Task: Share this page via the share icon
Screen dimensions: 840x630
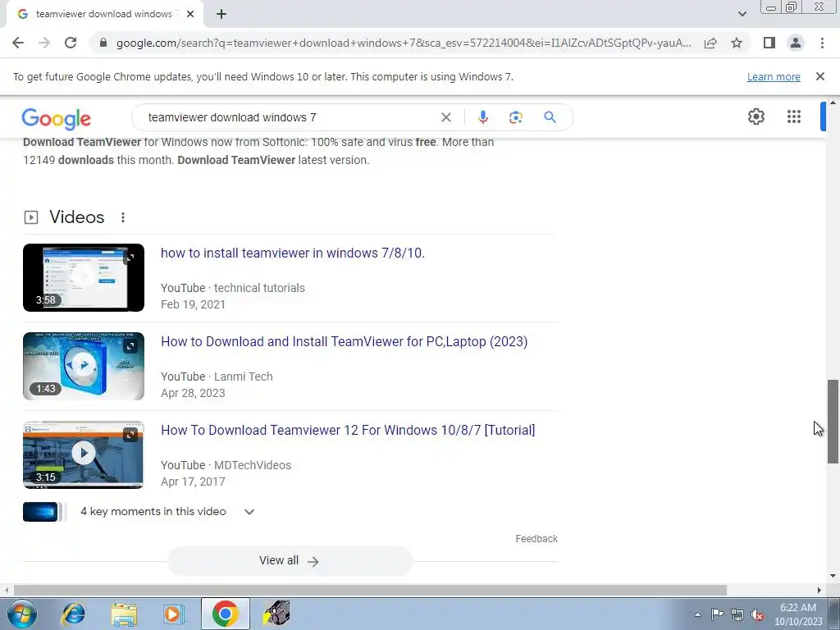Action: [710, 43]
